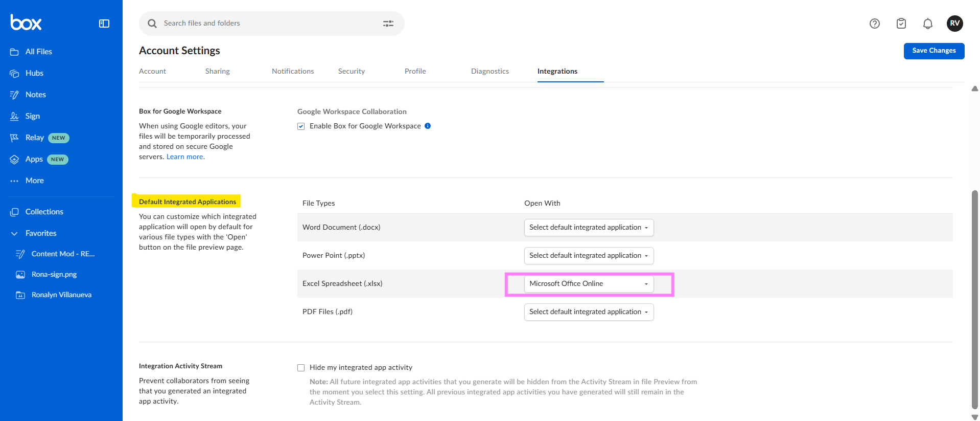Check Hide my integrated app activity
The image size is (980, 421).
(x=301, y=368)
